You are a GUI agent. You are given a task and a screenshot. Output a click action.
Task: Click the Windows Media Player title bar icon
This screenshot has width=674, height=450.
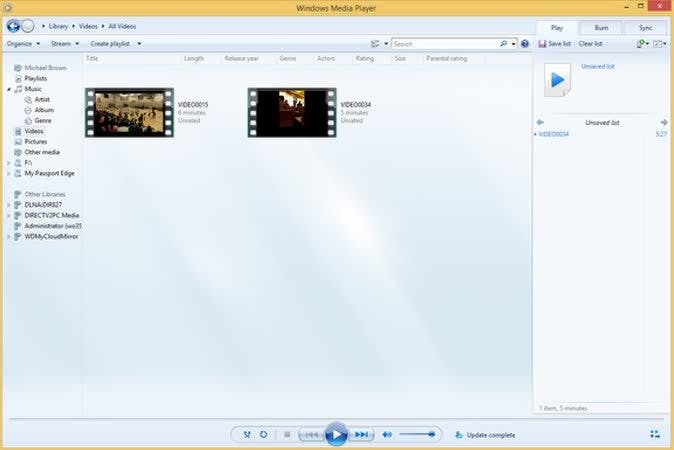click(7, 7)
